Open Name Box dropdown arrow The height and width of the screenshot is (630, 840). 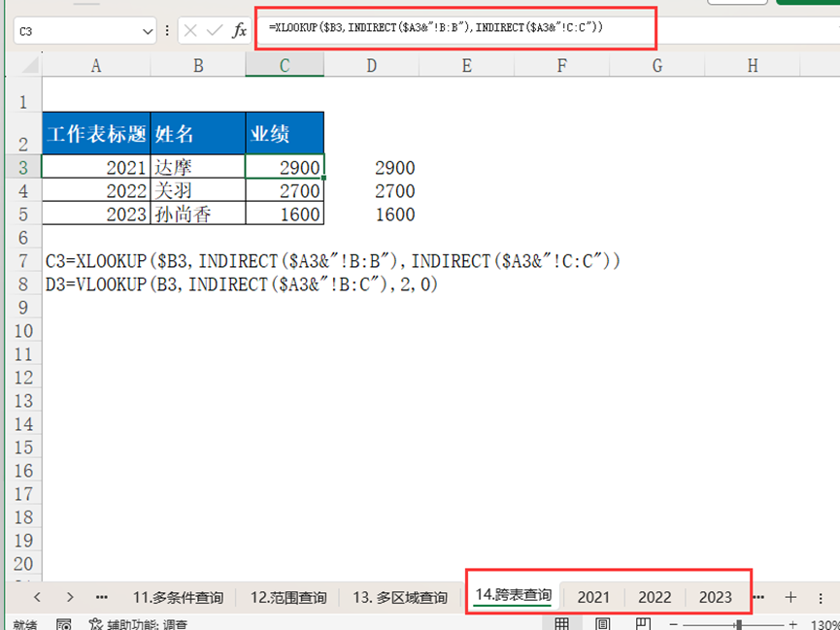click(x=148, y=32)
